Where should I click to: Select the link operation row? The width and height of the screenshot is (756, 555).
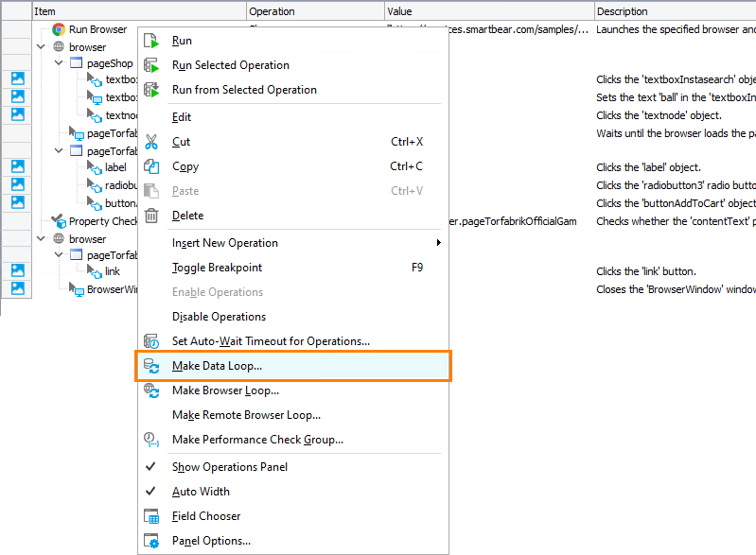click(x=113, y=271)
